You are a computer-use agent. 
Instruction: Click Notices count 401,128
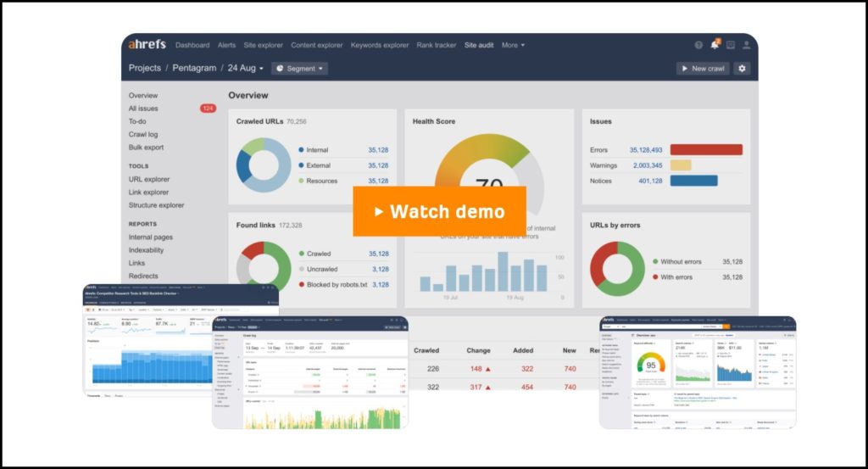click(x=650, y=181)
